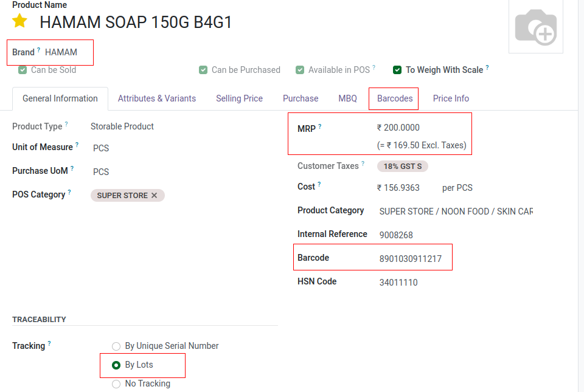Edit the Barcode 8901030911217
The width and height of the screenshot is (584, 392).
tap(411, 259)
